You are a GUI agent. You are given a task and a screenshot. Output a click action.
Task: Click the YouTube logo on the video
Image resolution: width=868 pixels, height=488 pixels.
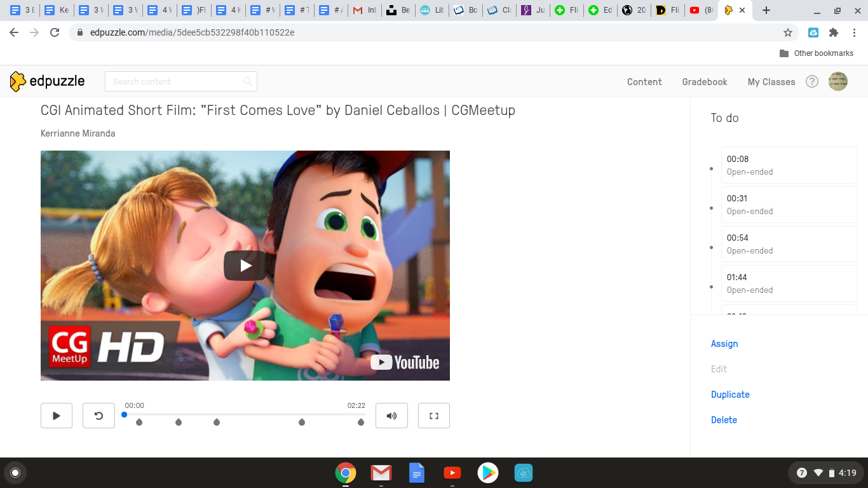point(405,362)
